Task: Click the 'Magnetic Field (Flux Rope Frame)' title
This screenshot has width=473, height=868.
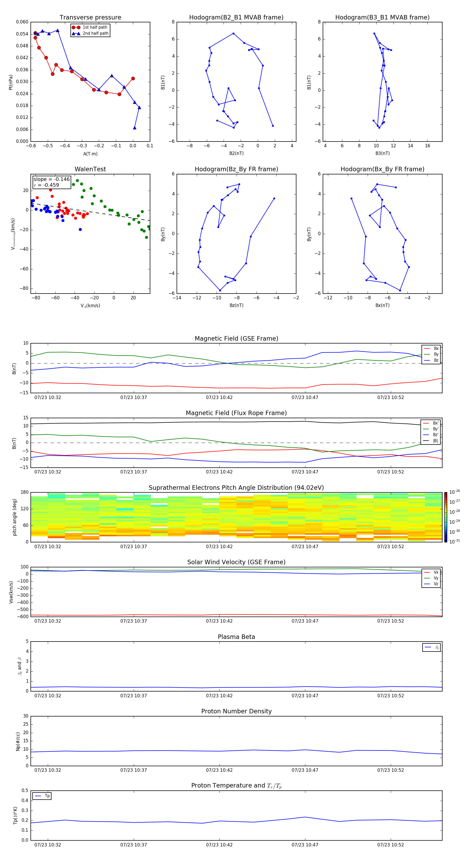Action: tap(236, 413)
